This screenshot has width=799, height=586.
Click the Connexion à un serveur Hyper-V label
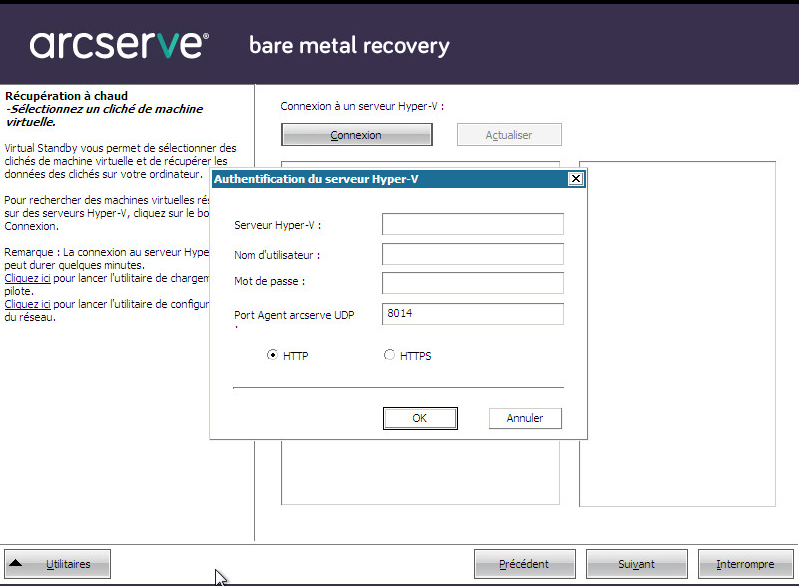coord(362,106)
